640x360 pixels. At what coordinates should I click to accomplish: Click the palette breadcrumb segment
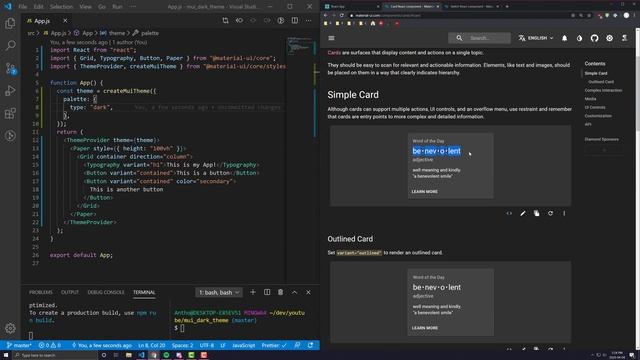click(x=146, y=33)
